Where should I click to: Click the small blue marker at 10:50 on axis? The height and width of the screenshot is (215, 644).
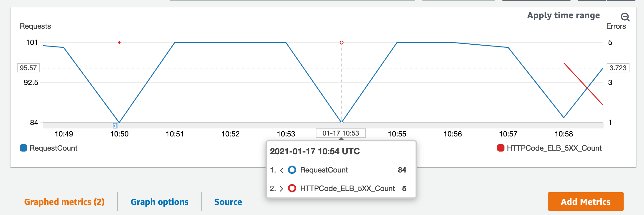115,125
